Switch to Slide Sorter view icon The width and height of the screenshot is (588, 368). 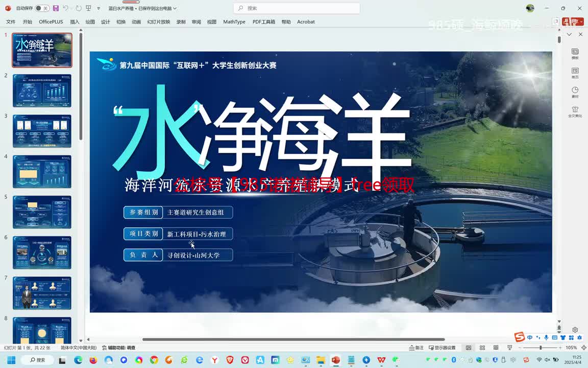[482, 348]
